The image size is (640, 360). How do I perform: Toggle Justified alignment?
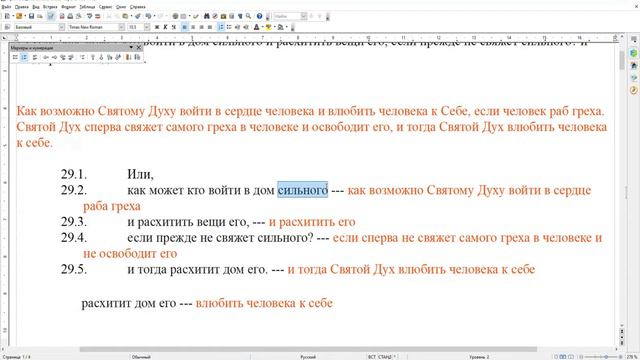210,27
